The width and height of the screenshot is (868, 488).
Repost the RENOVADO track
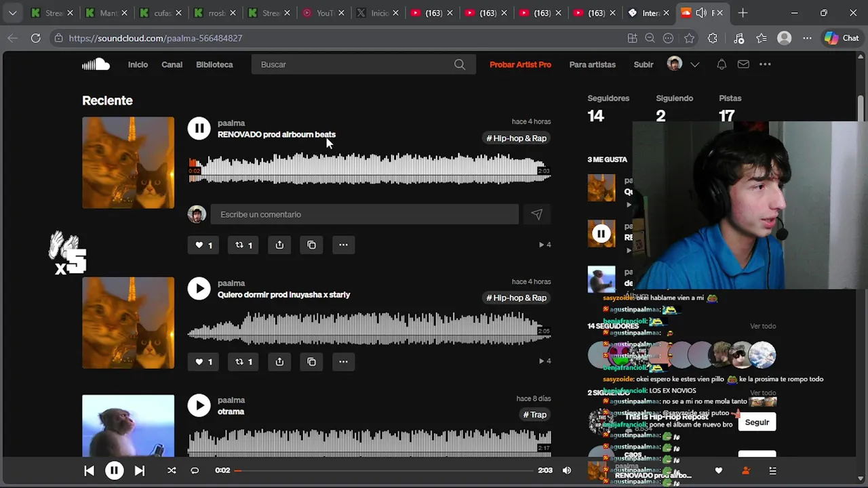[243, 245]
